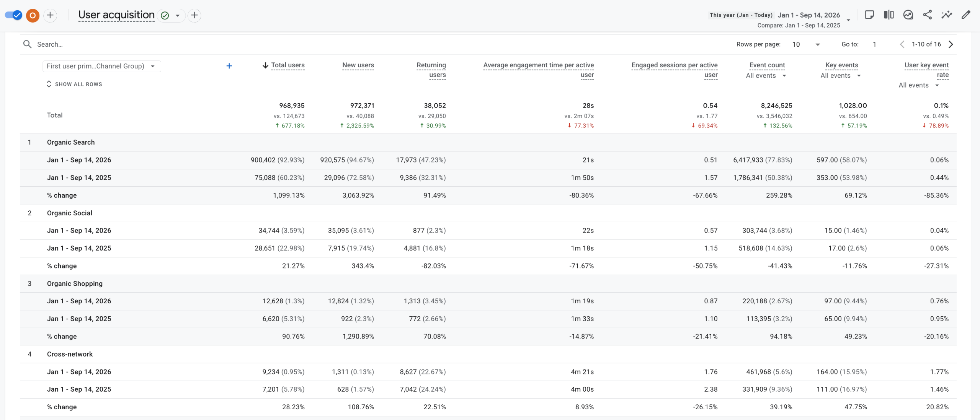Click the Cross-network value 9,234 (0.95%)
Viewport: 980px width, 420px height.
click(283, 372)
